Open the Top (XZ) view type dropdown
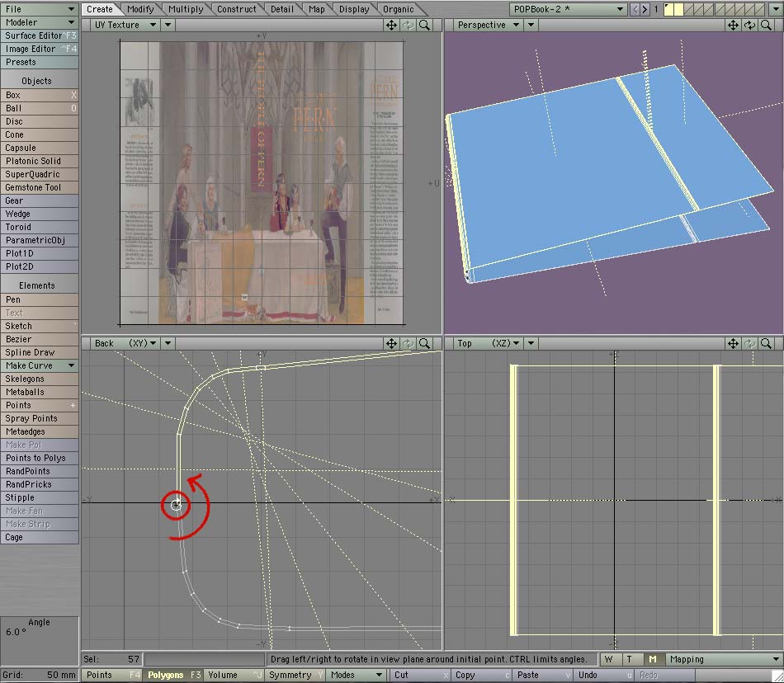The height and width of the screenshot is (683, 784). (489, 343)
